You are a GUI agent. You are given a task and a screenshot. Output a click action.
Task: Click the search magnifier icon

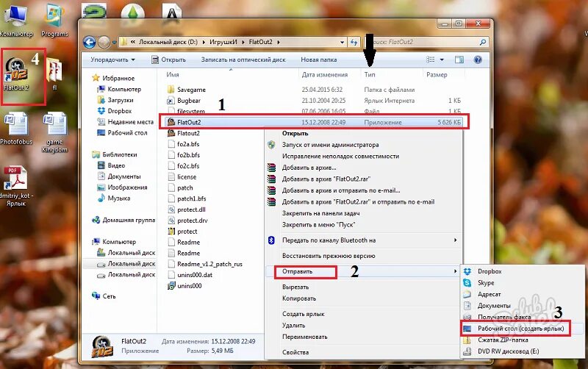(x=483, y=42)
